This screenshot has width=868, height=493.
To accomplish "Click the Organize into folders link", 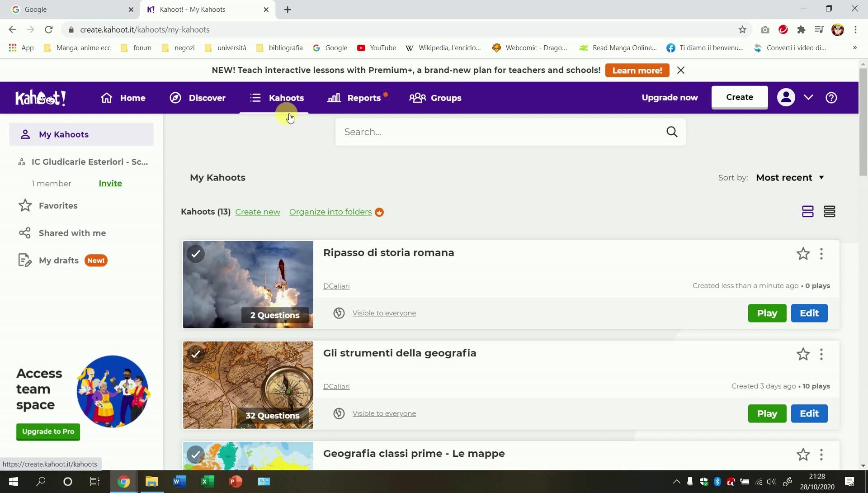I will tap(330, 212).
